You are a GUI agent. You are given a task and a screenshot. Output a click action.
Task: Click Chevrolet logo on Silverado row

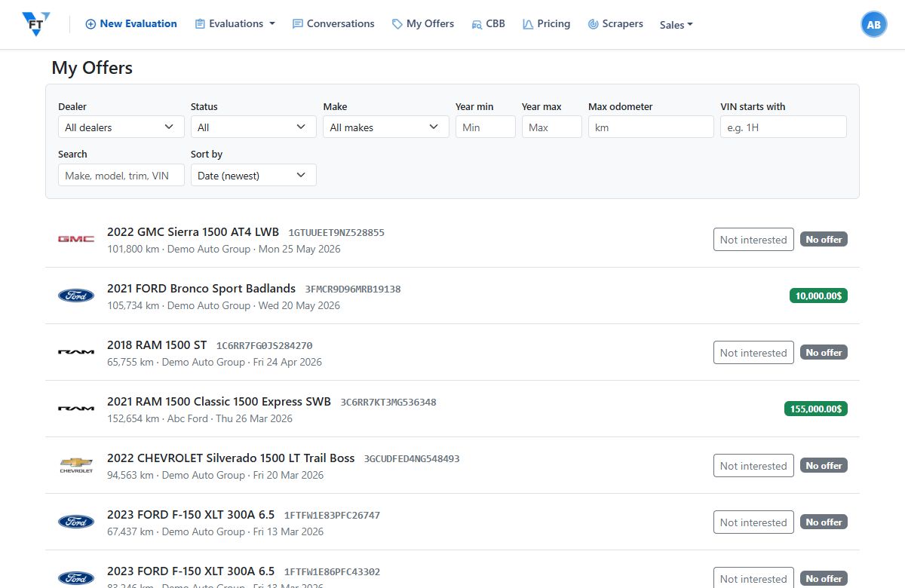[x=76, y=465]
